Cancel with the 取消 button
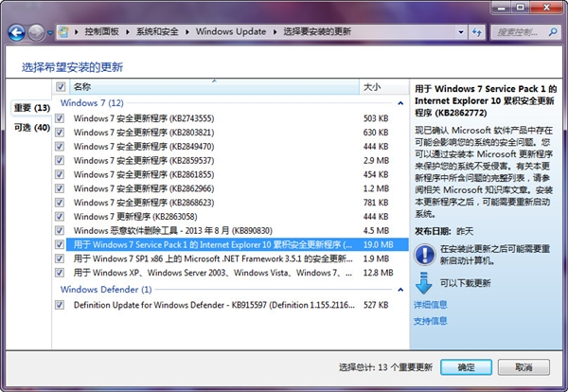 pos(524,367)
